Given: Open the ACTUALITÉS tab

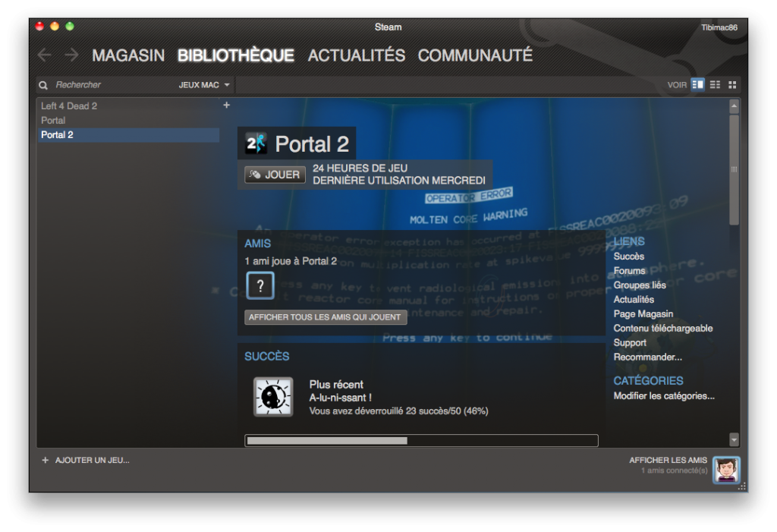Looking at the screenshot, I should 357,55.
